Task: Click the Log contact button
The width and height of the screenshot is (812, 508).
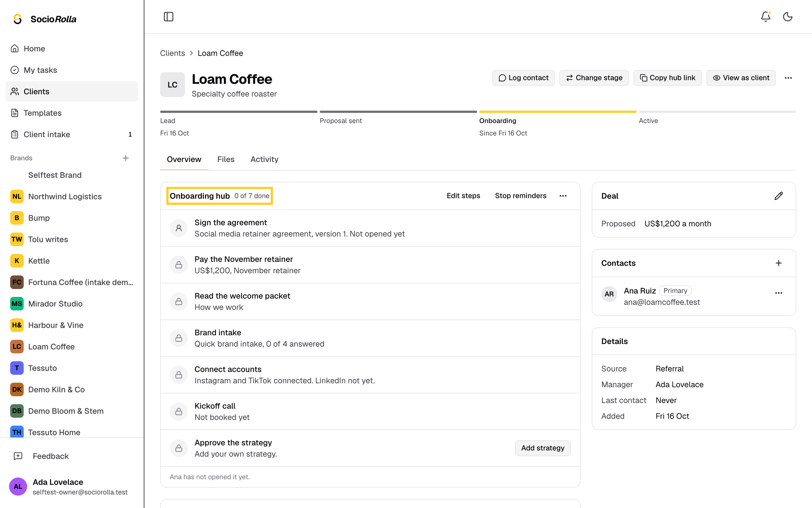Action: point(524,78)
